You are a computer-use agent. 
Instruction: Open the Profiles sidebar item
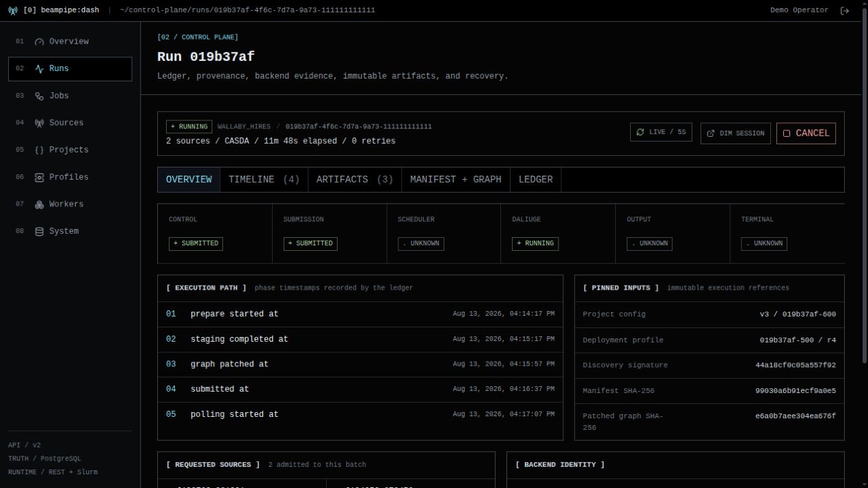click(70, 177)
